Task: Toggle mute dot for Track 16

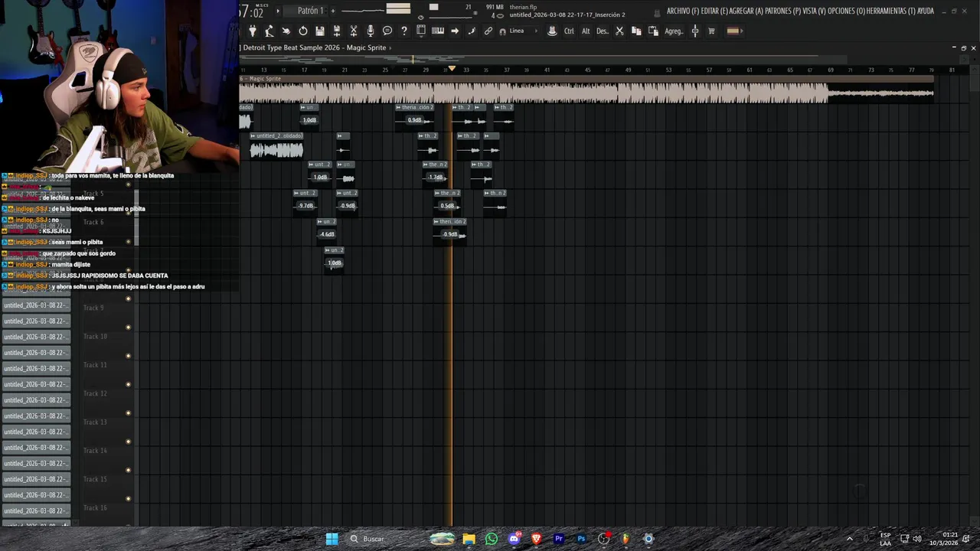Action: [x=128, y=499]
